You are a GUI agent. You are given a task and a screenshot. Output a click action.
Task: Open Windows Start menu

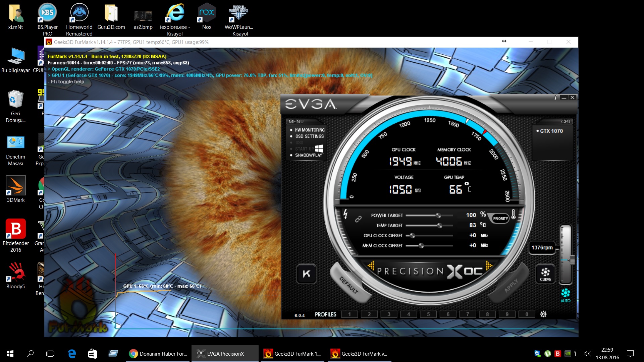[x=10, y=353]
